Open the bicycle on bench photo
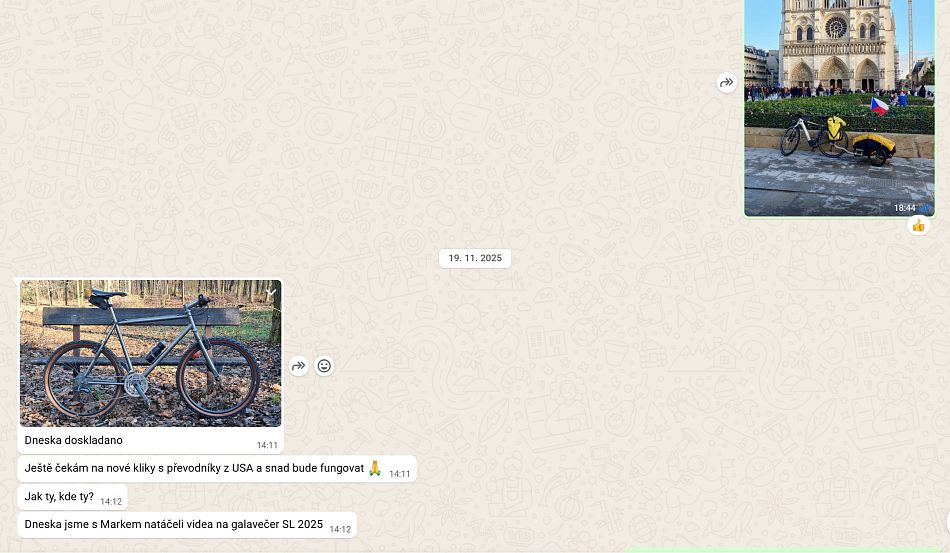 click(x=150, y=352)
